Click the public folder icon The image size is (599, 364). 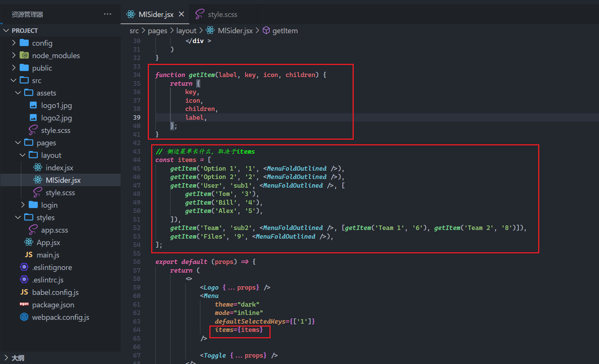(x=24, y=68)
